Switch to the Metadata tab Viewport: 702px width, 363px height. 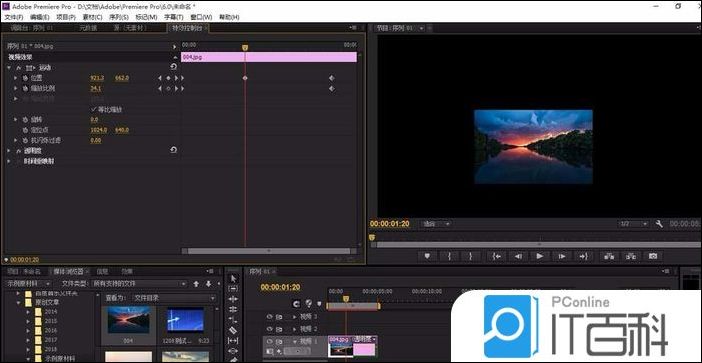pyautogui.click(x=88, y=28)
